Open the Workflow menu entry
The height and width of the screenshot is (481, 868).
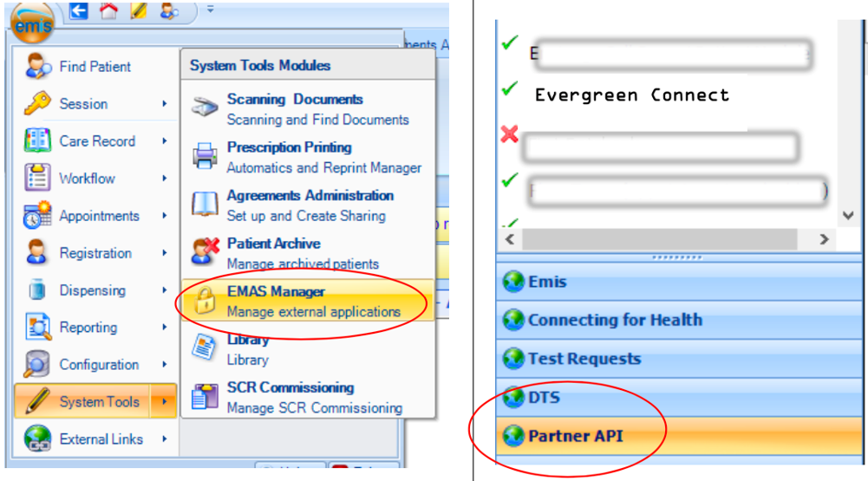(x=95, y=178)
